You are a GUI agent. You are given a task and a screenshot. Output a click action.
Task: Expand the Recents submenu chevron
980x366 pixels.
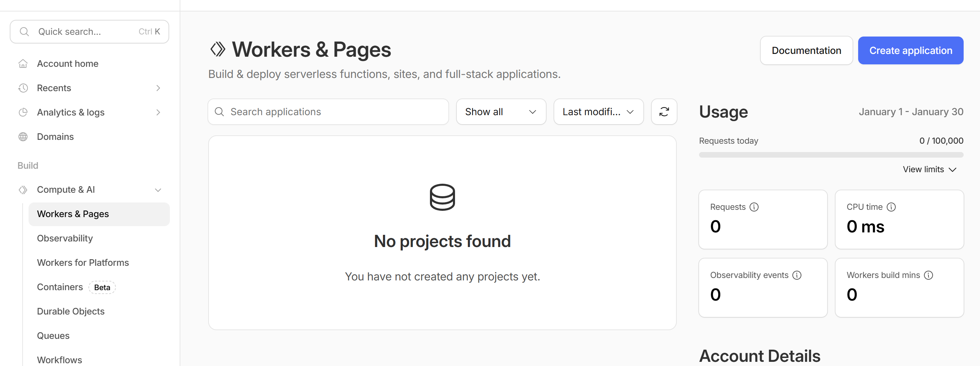click(x=158, y=88)
